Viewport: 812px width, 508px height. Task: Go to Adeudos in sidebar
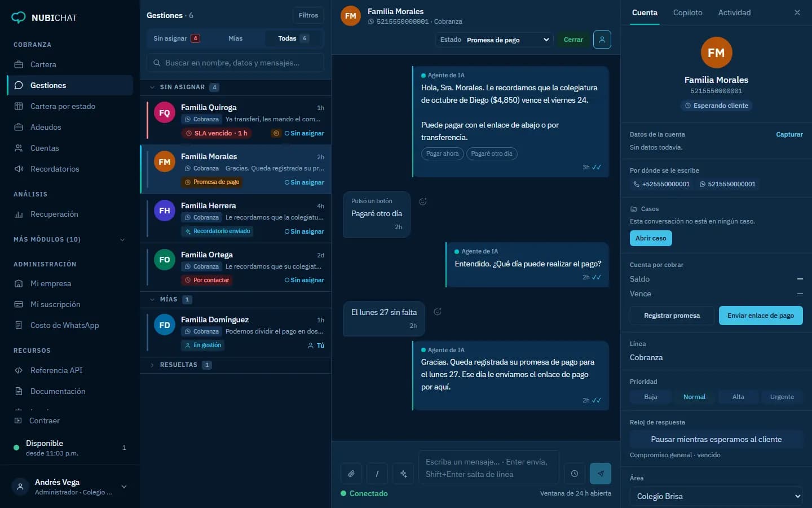[x=70, y=127]
